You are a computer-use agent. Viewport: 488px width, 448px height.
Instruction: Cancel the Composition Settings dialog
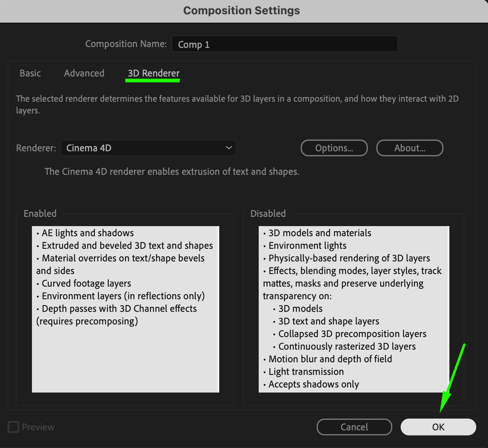coord(354,427)
